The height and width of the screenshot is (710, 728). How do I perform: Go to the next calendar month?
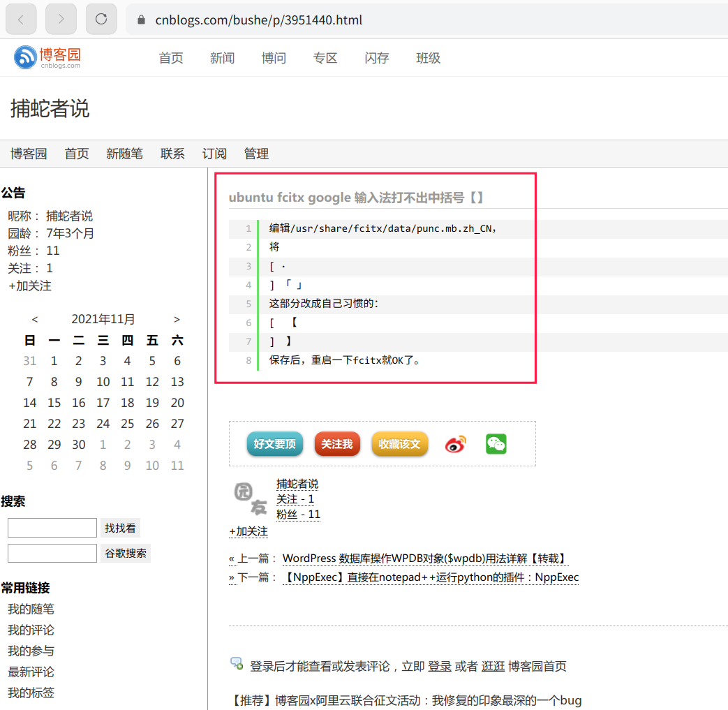(177, 320)
